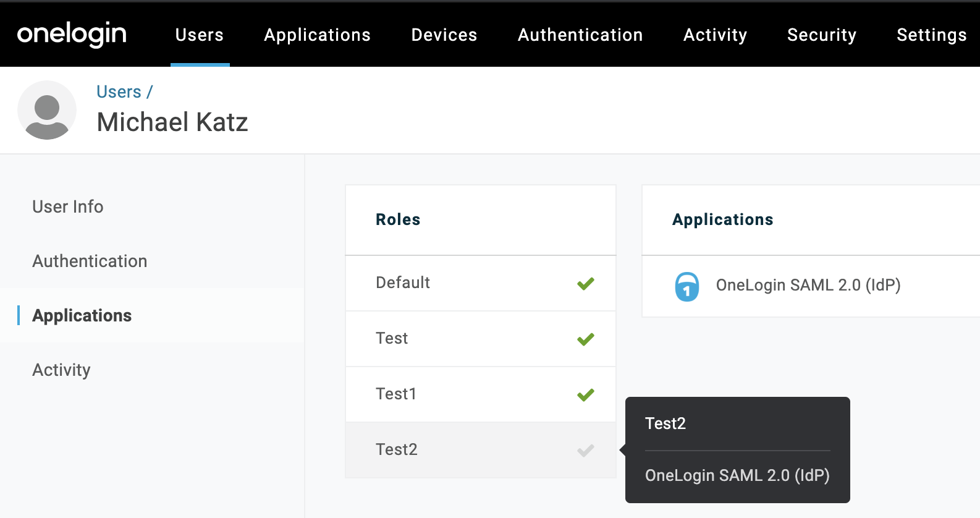Open the Activity top menu
Image resolution: width=980 pixels, height=518 pixels.
[715, 35]
